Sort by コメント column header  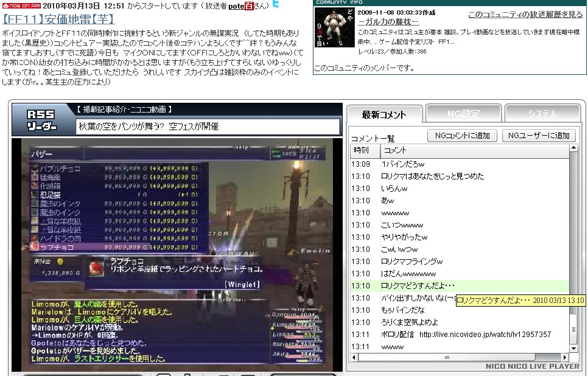(474, 151)
